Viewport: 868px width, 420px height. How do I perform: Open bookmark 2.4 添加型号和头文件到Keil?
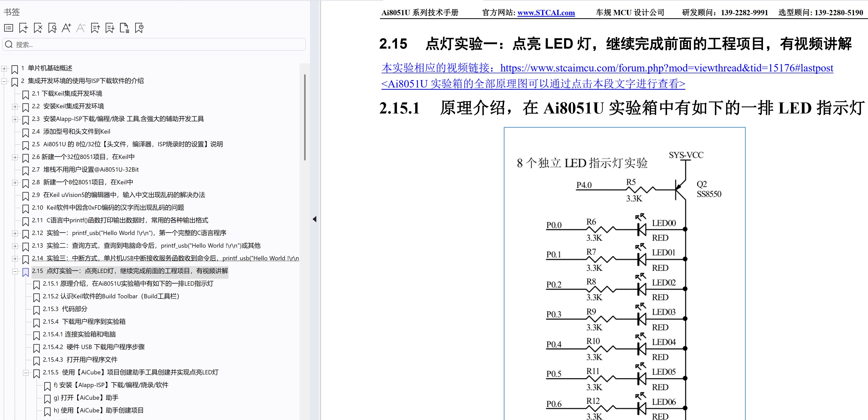[71, 131]
